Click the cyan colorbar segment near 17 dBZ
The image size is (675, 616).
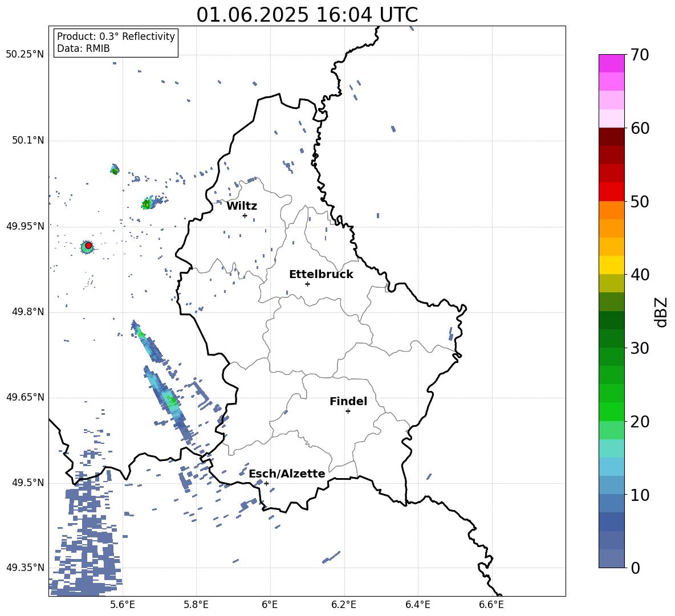tap(612, 448)
